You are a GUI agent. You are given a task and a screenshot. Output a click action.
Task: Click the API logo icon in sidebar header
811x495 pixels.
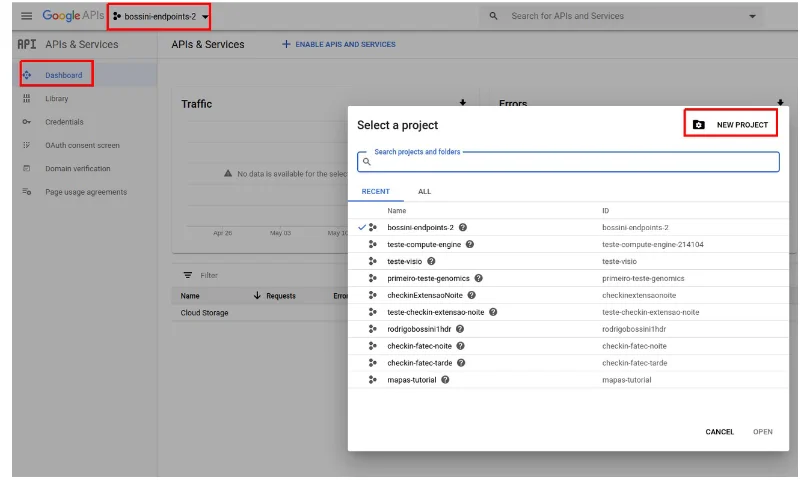27,44
